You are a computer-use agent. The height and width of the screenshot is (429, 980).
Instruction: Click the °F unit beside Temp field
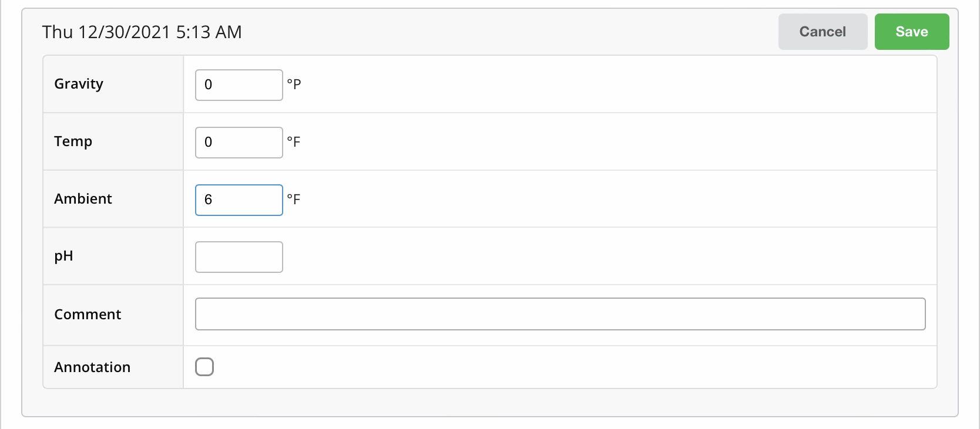click(294, 141)
